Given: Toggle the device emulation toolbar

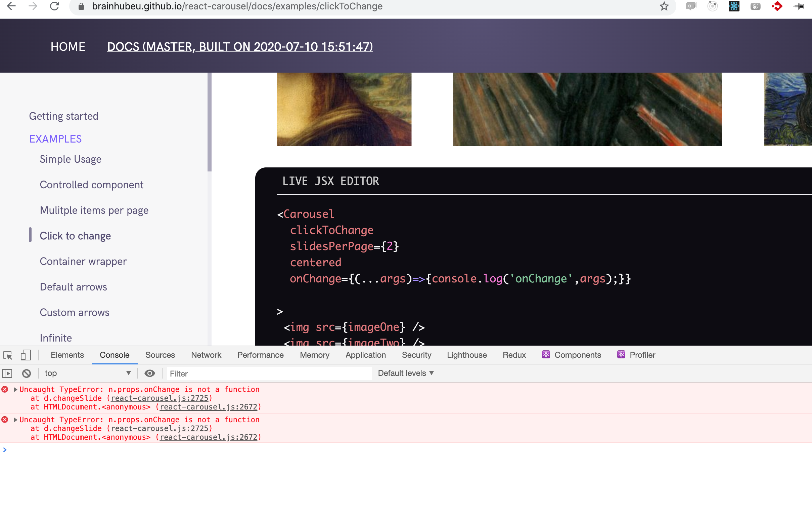Looking at the screenshot, I should click(25, 355).
